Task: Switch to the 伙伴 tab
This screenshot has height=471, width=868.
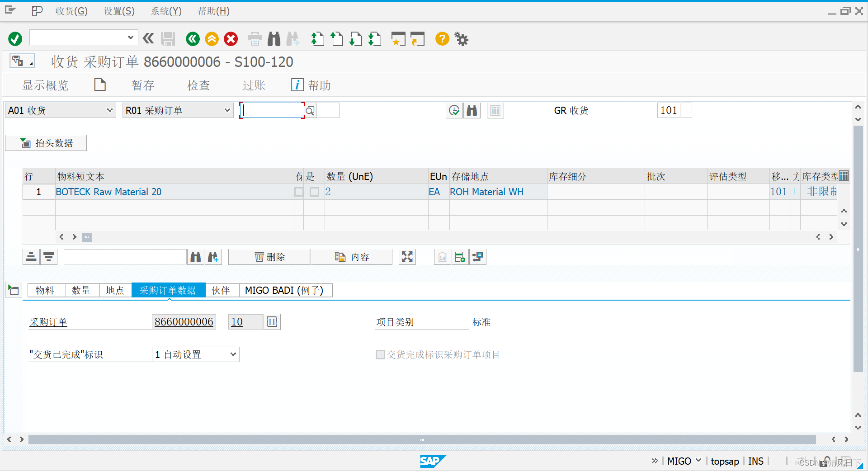Action: point(222,290)
